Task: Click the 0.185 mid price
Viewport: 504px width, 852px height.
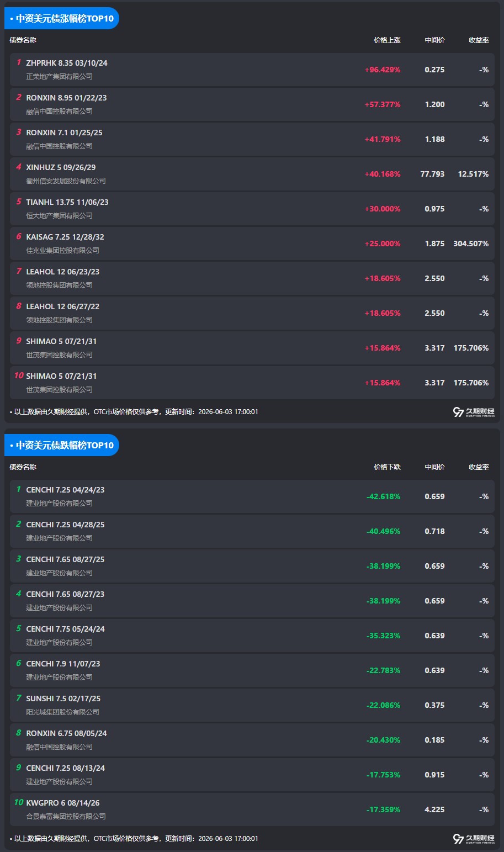Action: [x=434, y=740]
